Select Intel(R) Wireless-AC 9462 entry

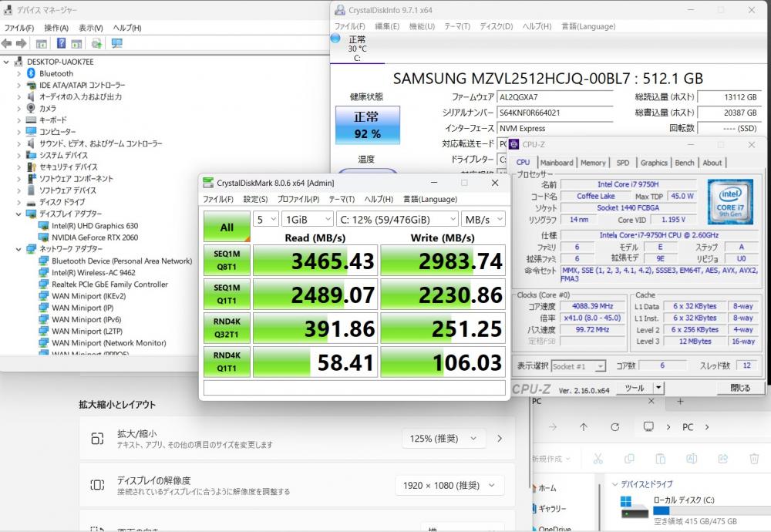point(93,272)
